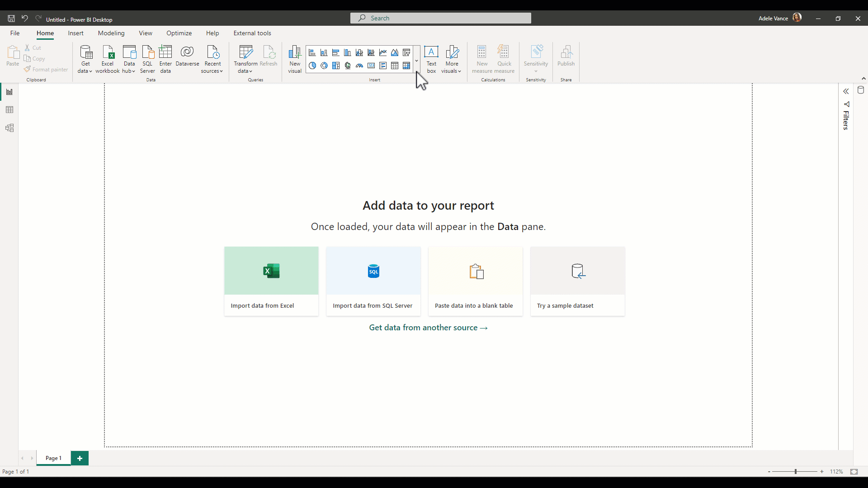Insert a card visual showing 123
The image size is (868, 488).
371,66
